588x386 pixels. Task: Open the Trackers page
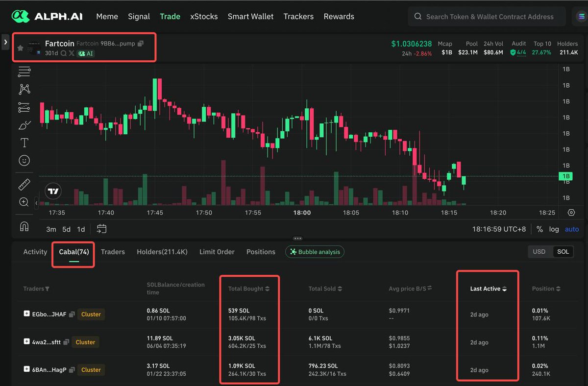tap(298, 17)
